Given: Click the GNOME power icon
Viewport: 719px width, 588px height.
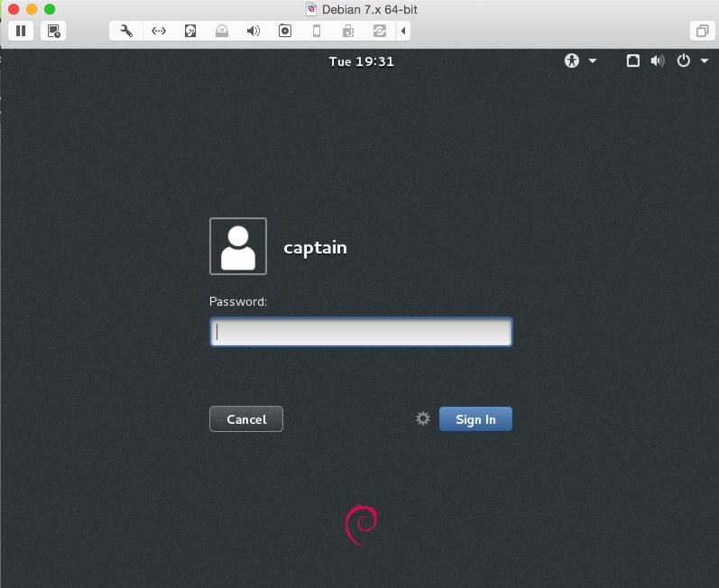Looking at the screenshot, I should click(683, 60).
